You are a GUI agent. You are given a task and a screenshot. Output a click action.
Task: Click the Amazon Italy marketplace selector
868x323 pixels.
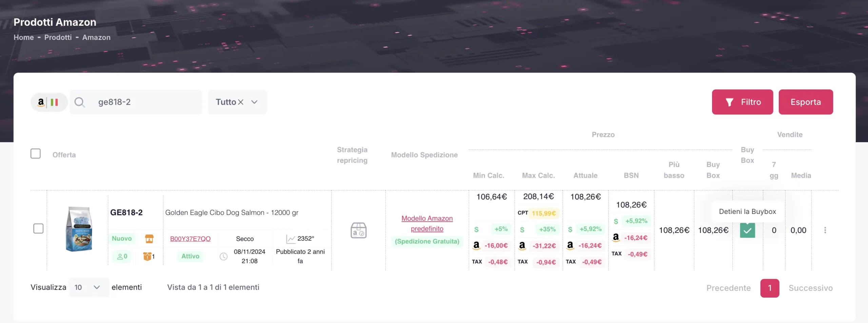[49, 102]
